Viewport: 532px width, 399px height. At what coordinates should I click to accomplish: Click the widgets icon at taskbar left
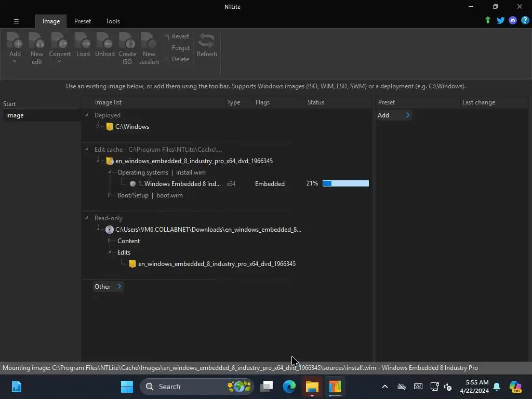(x=16, y=387)
